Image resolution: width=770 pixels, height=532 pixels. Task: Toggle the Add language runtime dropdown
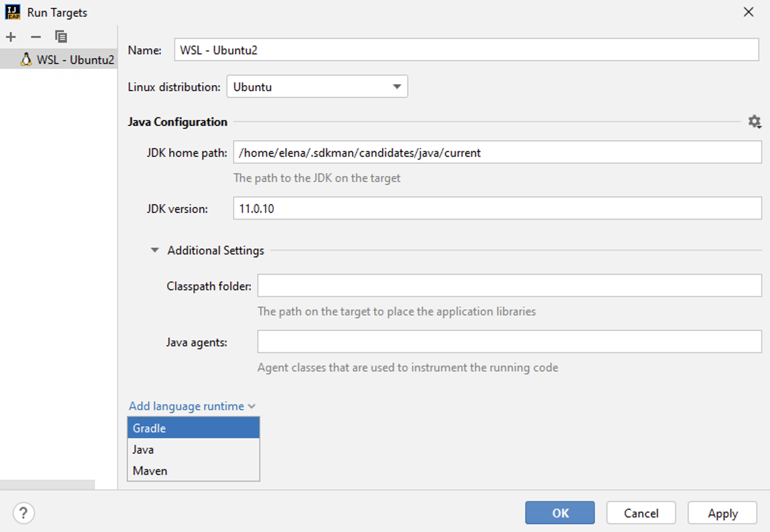pyautogui.click(x=192, y=406)
